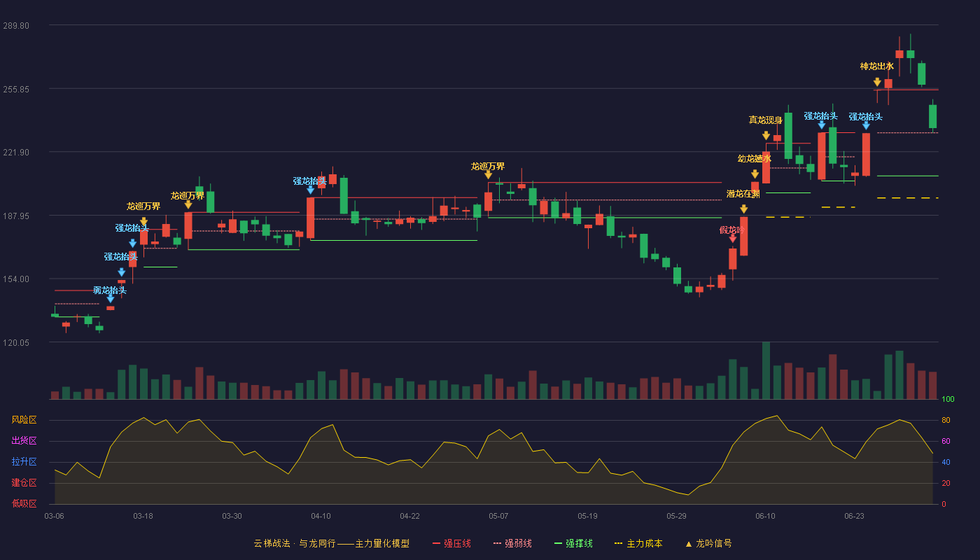
Task: Click the 04-10 date label
Action: click(x=321, y=516)
